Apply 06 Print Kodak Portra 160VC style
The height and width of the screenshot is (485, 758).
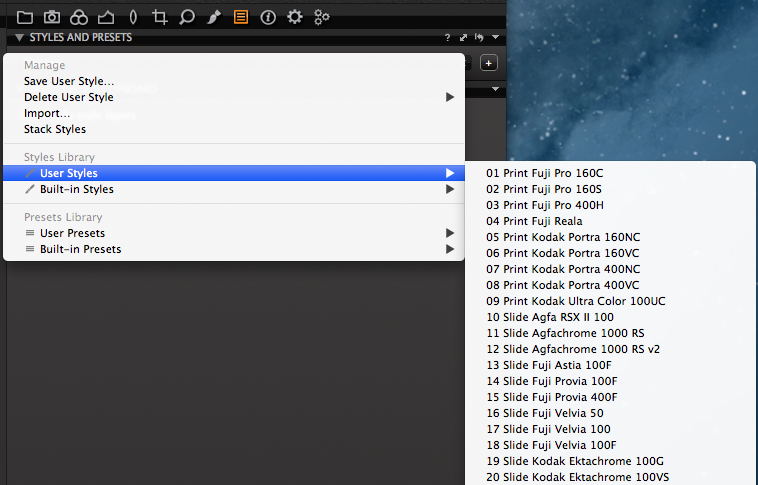610,253
